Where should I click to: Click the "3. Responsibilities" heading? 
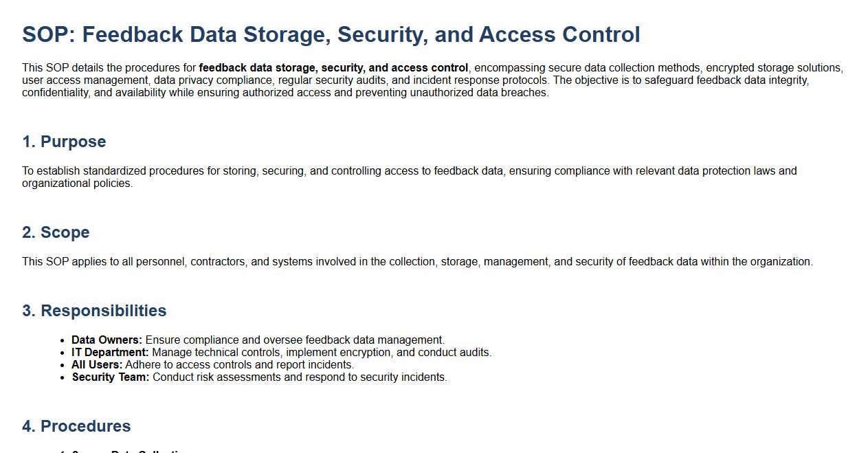94,311
